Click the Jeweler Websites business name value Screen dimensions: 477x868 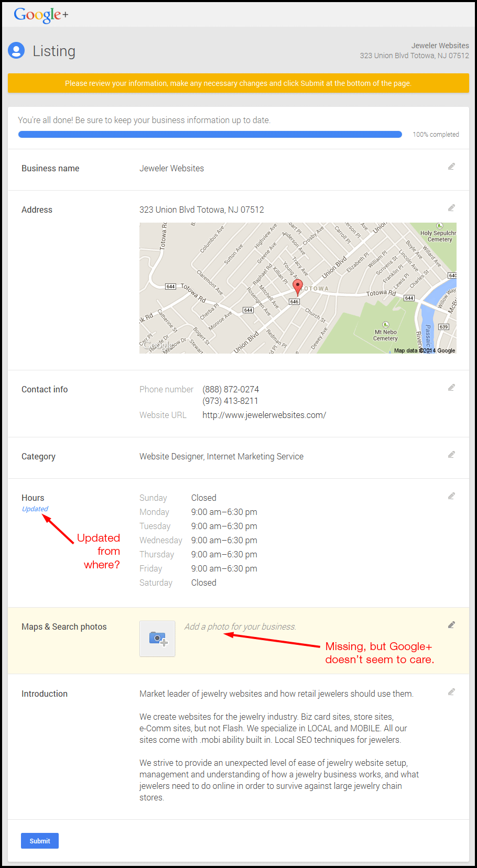coord(172,168)
